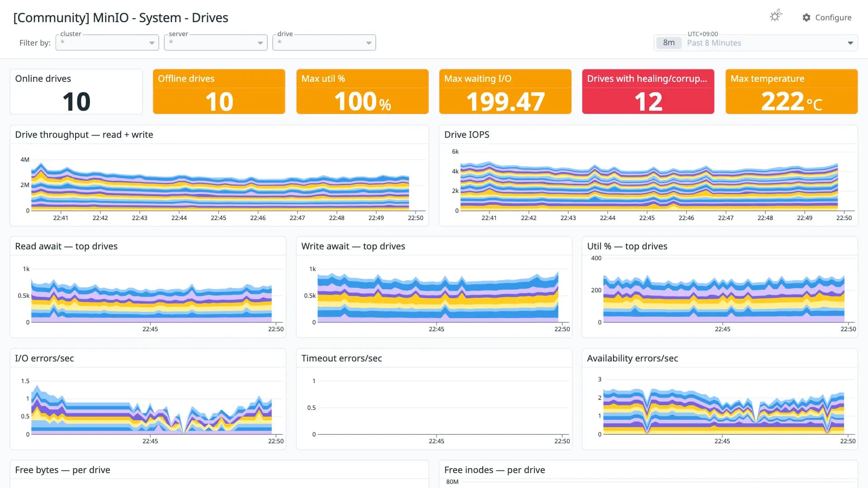This screenshot has height=488, width=868.
Task: Click the Free inodes — per drive title
Action: pyautogui.click(x=495, y=470)
